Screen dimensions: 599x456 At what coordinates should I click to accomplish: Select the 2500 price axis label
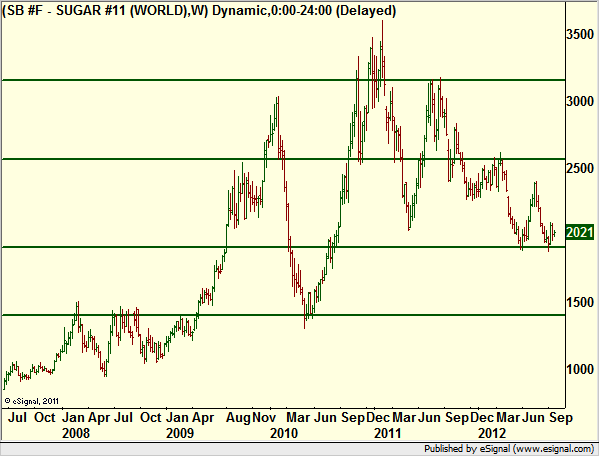tap(580, 168)
